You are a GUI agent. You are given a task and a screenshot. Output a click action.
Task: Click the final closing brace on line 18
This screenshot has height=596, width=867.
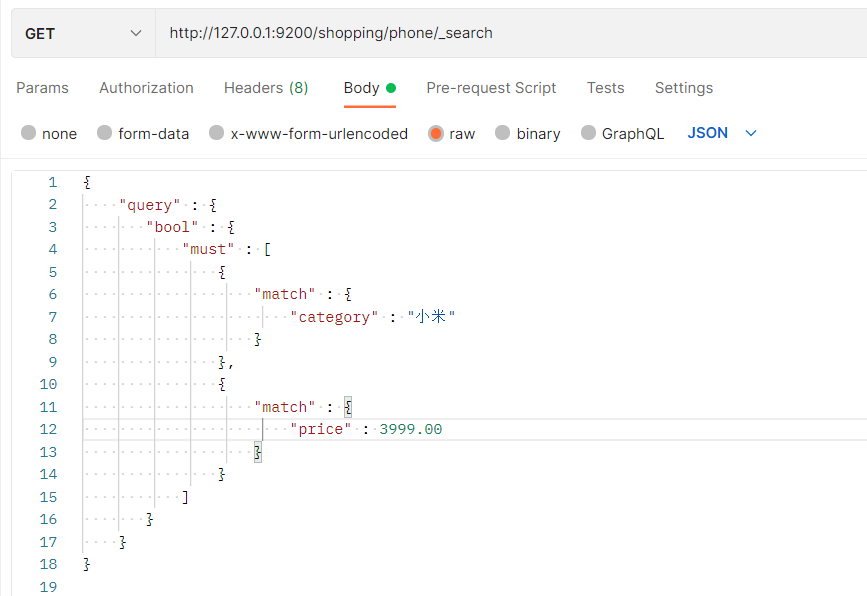86,564
